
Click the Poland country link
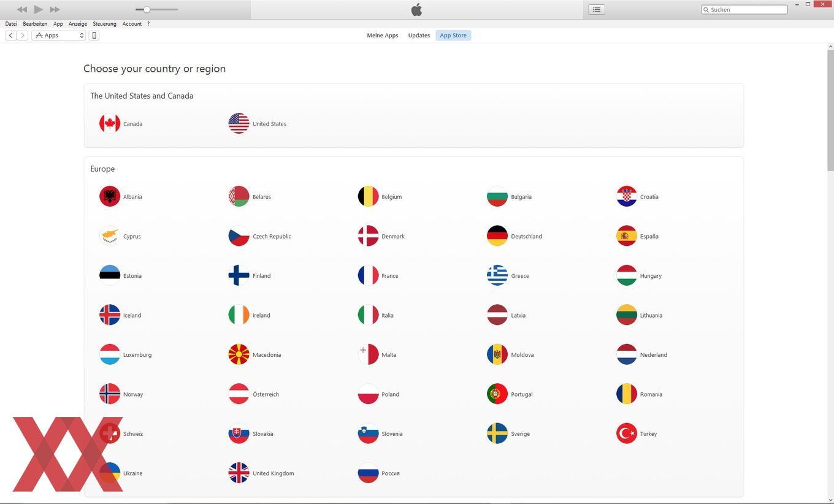(x=390, y=394)
